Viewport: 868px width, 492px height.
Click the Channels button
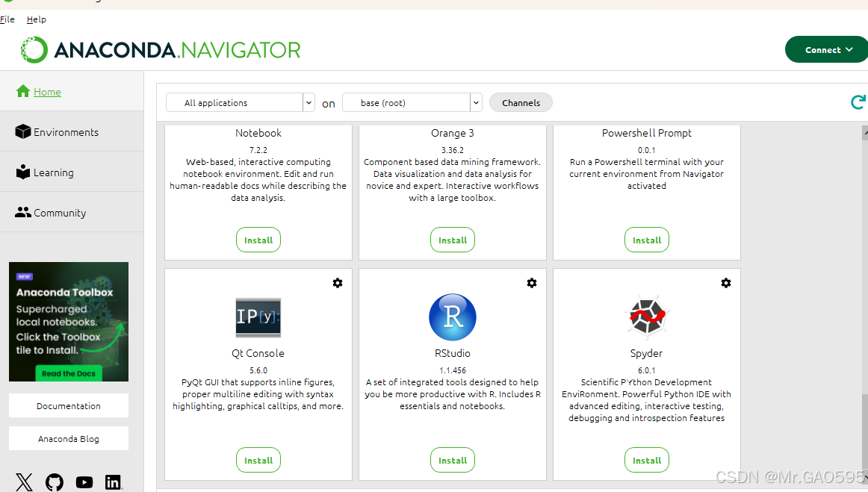pos(520,102)
